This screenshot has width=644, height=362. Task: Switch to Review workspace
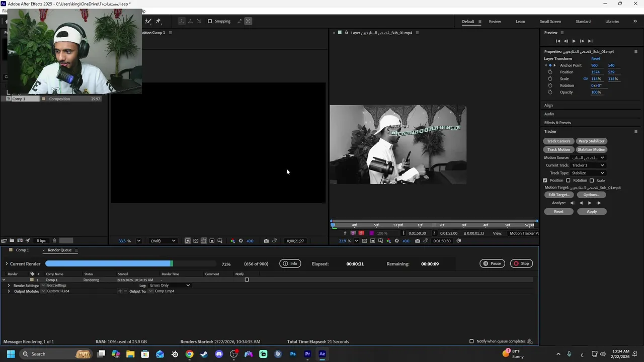495,21
